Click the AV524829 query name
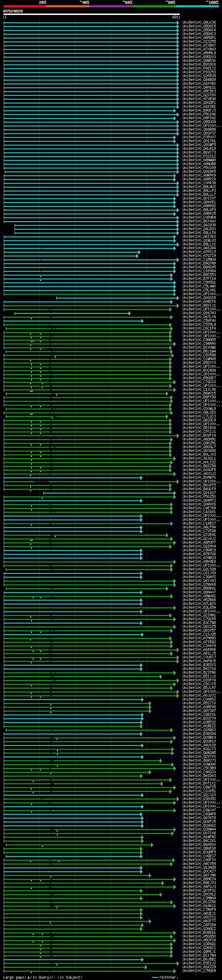This screenshot has width=222, height=980. pos(13,11)
